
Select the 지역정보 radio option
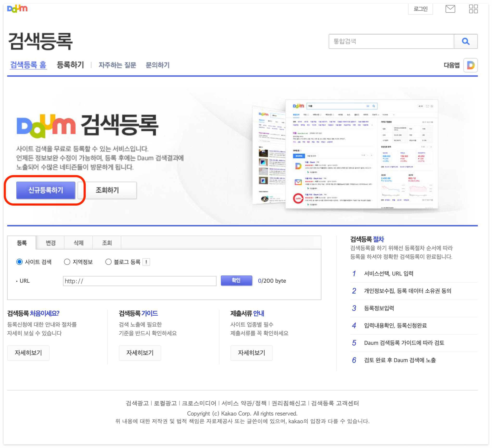coord(67,262)
